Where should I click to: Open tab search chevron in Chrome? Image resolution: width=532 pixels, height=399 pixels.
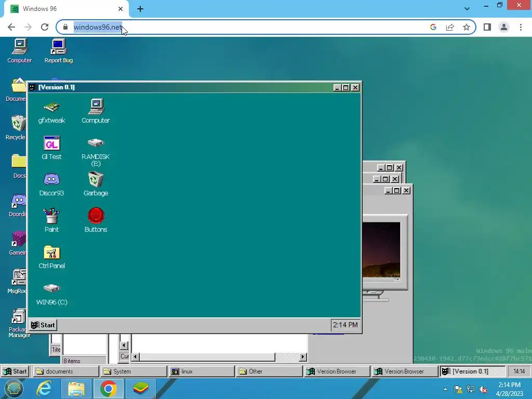[467, 9]
